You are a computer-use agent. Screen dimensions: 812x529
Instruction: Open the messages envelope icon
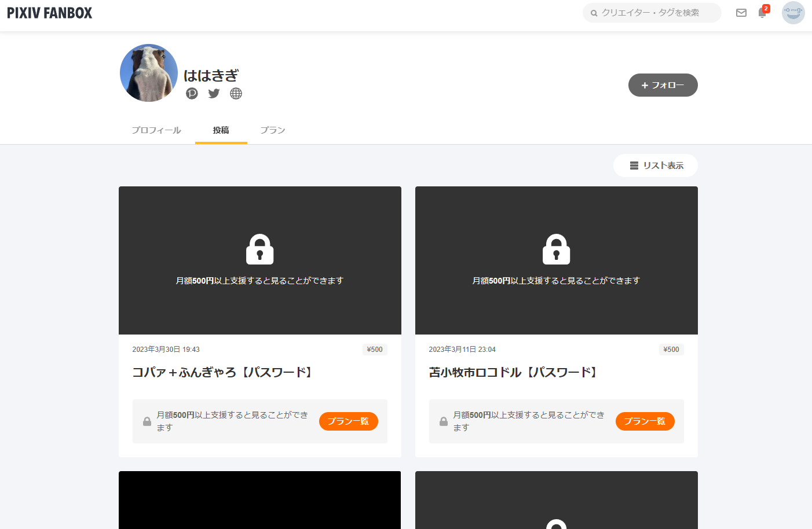coord(741,13)
